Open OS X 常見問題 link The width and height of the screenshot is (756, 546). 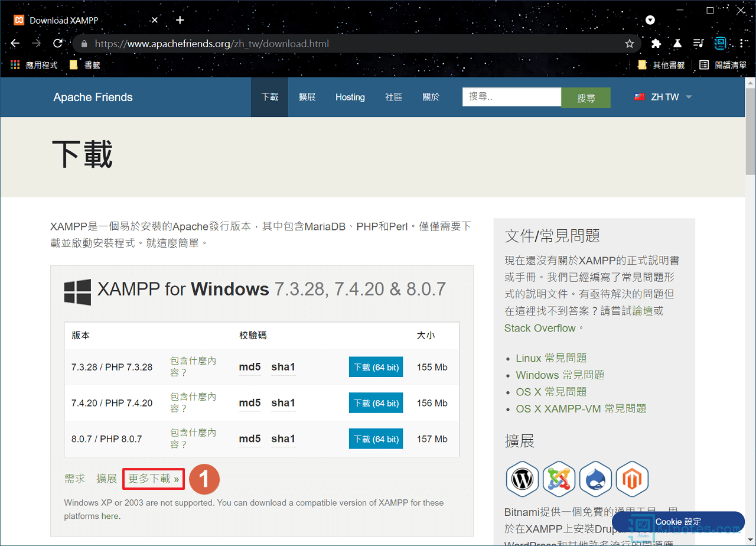(551, 392)
